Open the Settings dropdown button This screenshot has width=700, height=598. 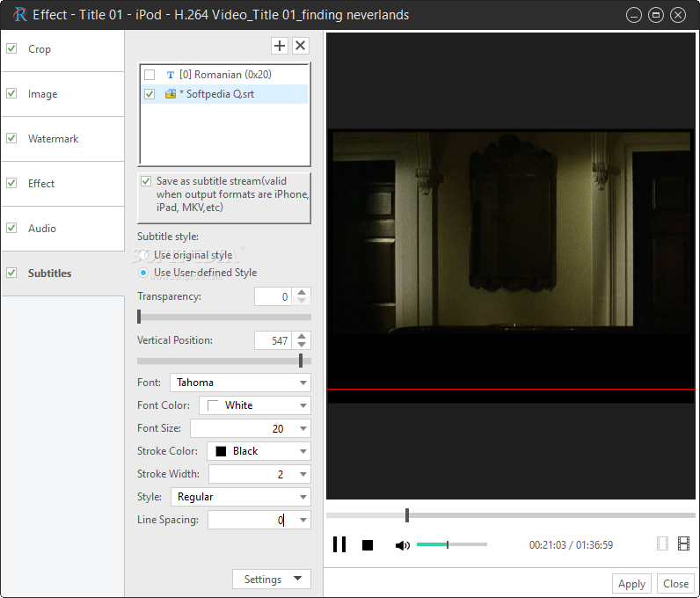(x=272, y=580)
